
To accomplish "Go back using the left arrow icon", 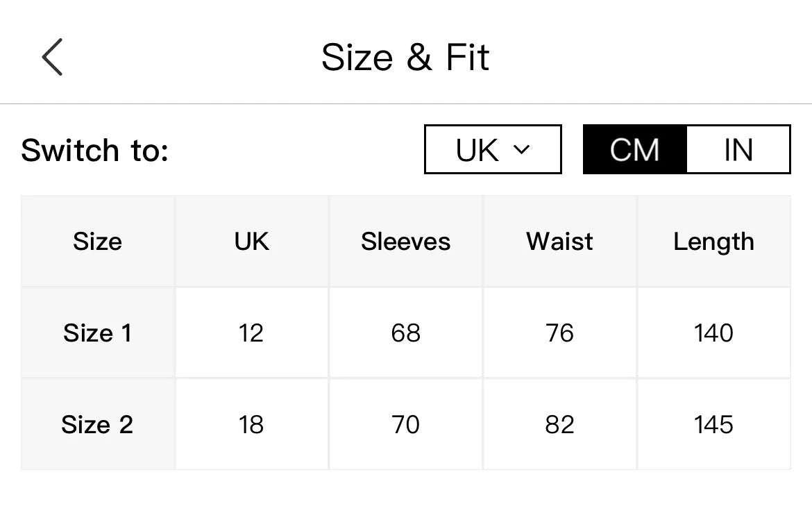I will pyautogui.click(x=52, y=57).
